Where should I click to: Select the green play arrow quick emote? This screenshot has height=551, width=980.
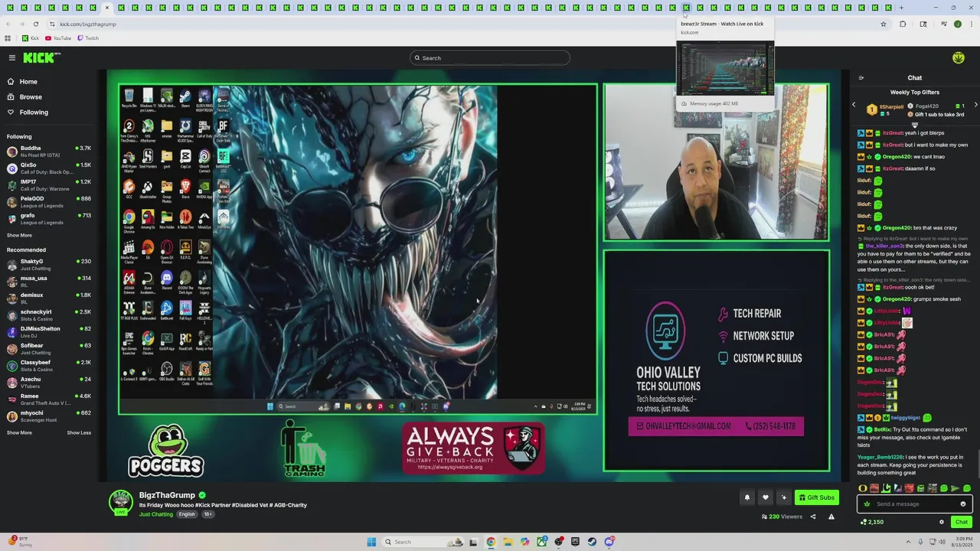(x=955, y=488)
